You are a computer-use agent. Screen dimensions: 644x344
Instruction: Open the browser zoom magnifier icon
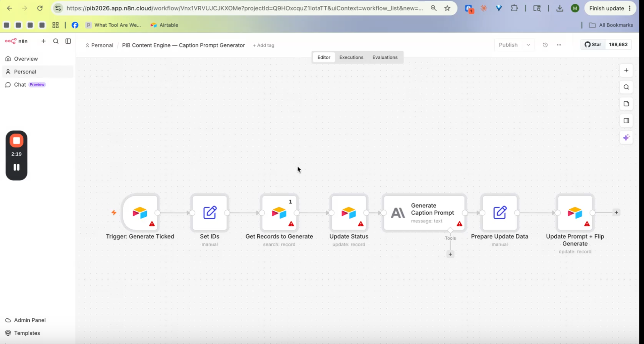433,8
